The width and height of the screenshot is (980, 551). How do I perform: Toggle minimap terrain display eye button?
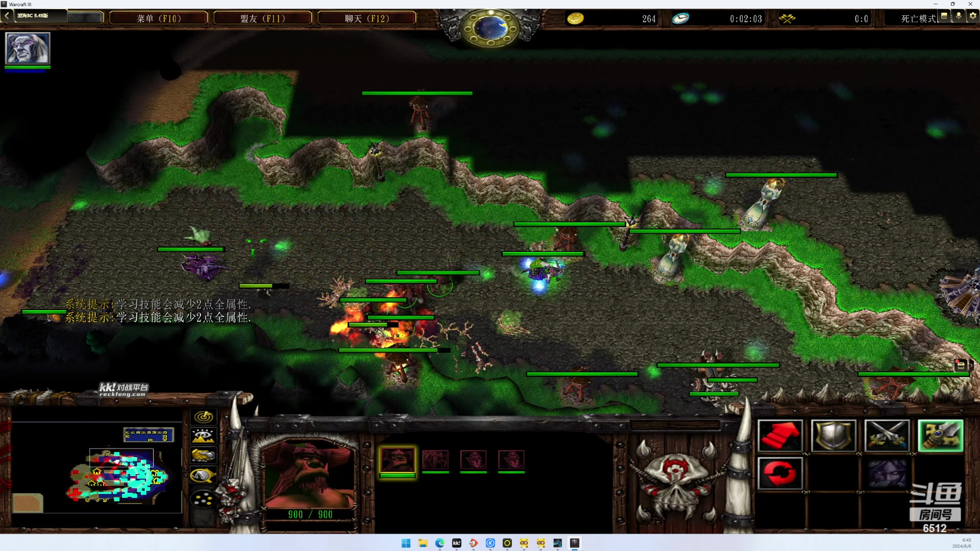203,436
